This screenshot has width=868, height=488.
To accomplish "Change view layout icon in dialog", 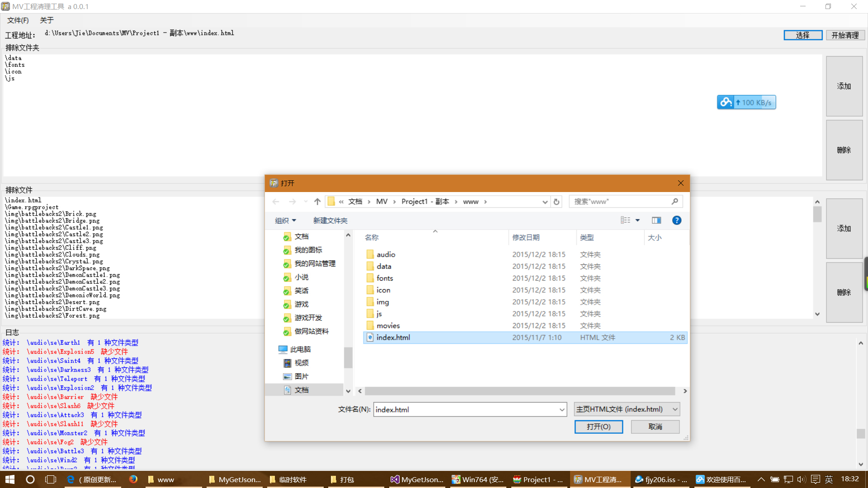I will point(625,220).
